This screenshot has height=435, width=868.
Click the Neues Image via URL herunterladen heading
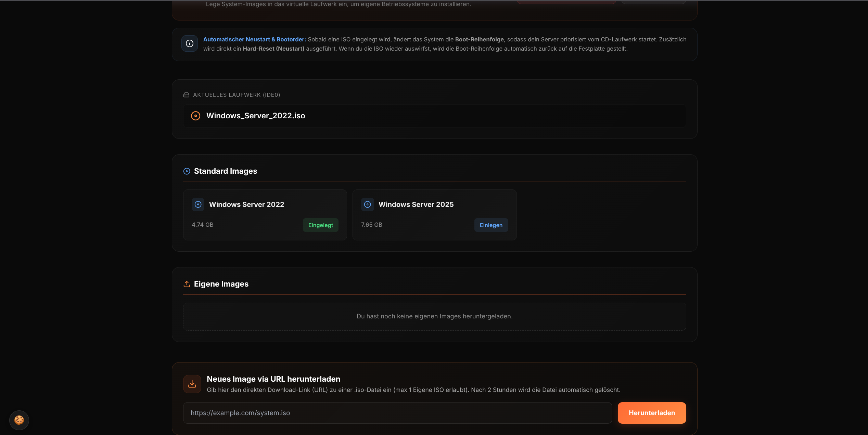(x=273, y=379)
